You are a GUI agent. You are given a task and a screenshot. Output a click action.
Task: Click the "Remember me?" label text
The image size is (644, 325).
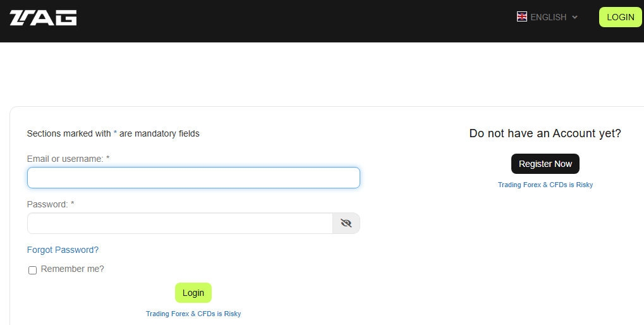pyautogui.click(x=72, y=269)
